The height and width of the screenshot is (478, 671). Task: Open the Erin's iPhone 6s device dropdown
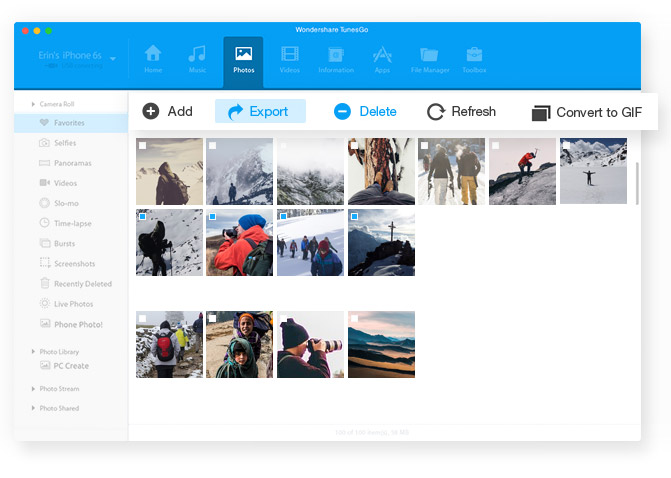(x=113, y=59)
